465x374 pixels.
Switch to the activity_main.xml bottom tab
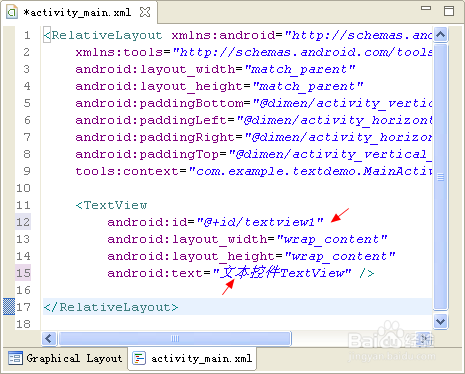click(x=192, y=358)
